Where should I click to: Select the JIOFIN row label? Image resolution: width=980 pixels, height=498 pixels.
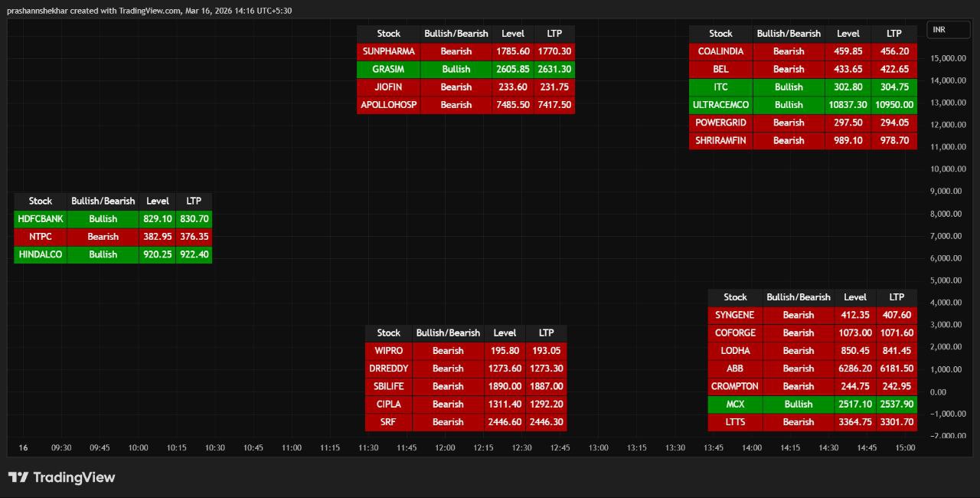[x=389, y=87]
